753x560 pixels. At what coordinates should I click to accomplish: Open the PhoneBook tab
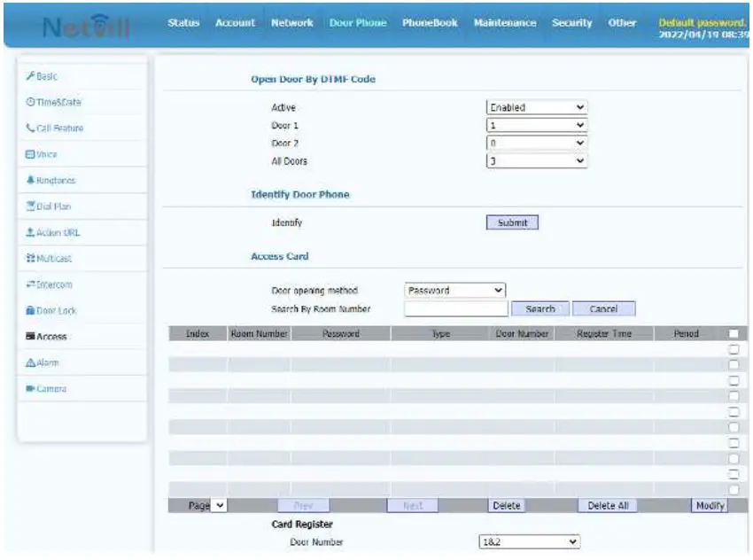(430, 22)
